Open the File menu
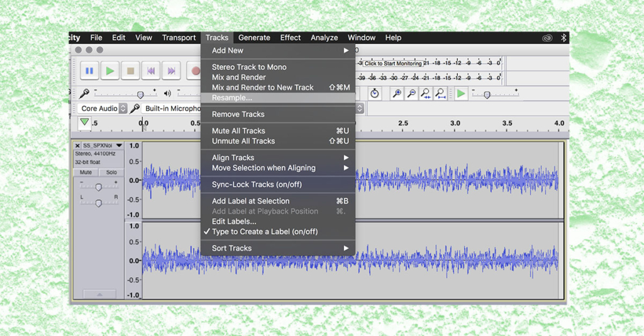This screenshot has width=644, height=336. click(96, 38)
